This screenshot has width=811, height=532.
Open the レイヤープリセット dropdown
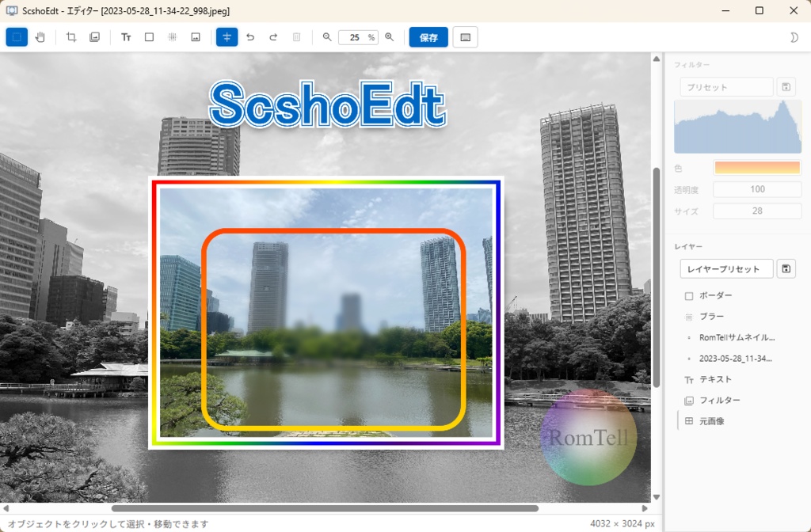[725, 268]
